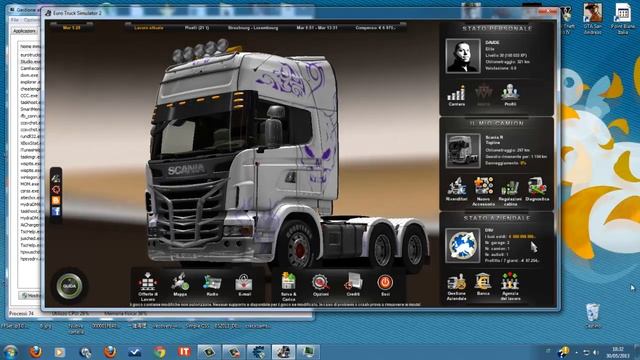Click the Windows Start orb
The width and height of the screenshot is (640, 360).
pos(10,351)
